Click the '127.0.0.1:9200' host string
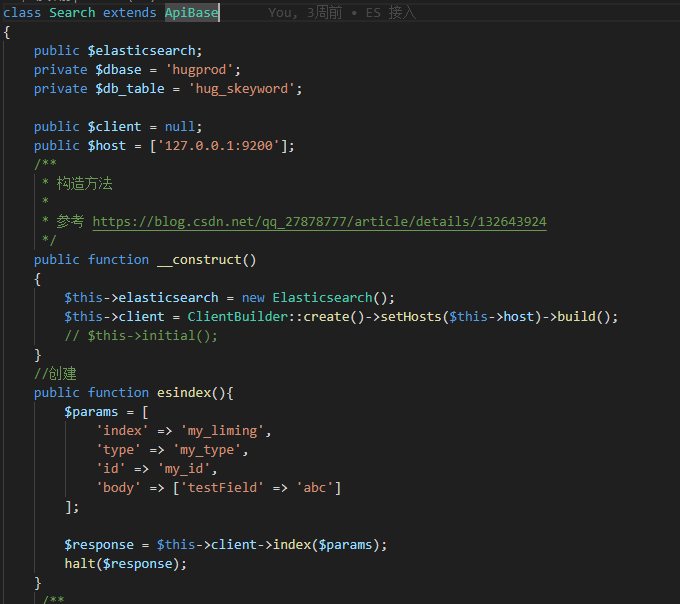This screenshot has height=604, width=680. (x=219, y=146)
